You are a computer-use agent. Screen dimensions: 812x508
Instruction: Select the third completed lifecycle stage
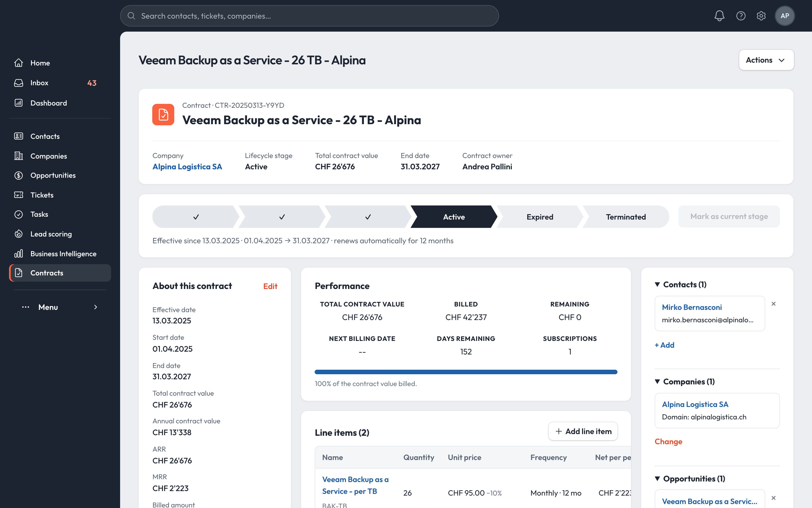click(x=368, y=217)
